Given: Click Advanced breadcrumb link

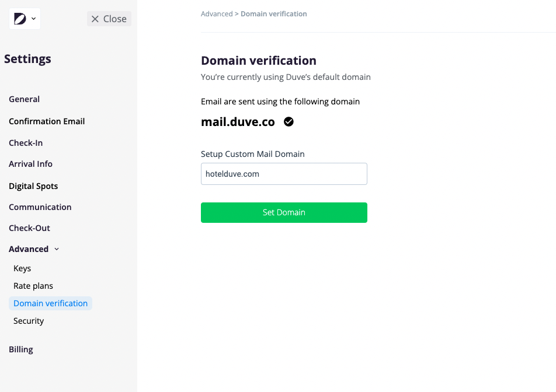Looking at the screenshot, I should [217, 14].
